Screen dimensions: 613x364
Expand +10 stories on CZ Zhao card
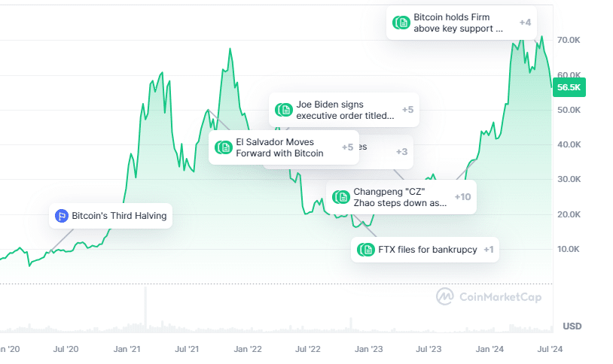[x=462, y=197]
